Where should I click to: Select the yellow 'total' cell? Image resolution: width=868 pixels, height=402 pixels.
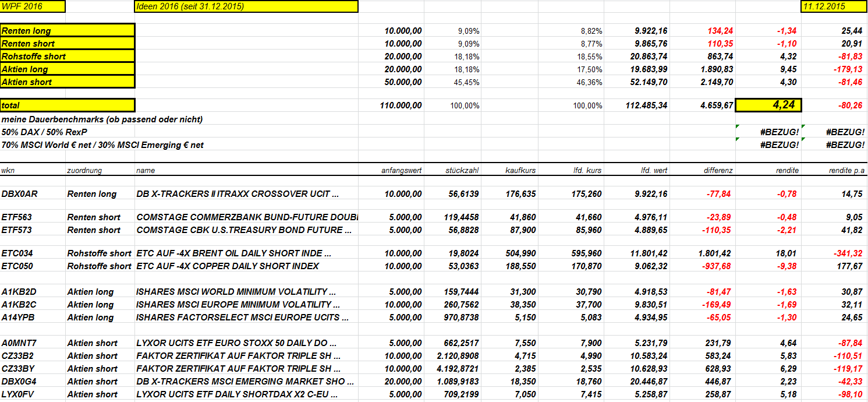(68, 105)
